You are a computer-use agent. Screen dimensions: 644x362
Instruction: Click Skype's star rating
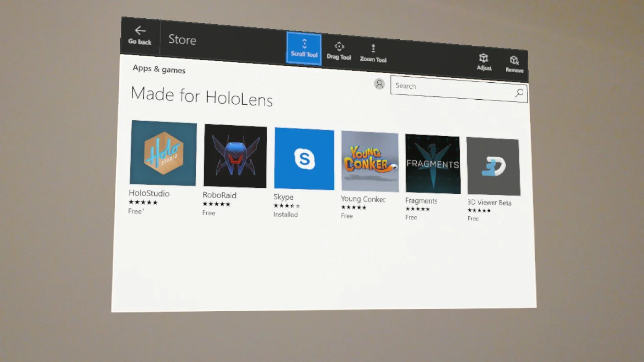287,206
